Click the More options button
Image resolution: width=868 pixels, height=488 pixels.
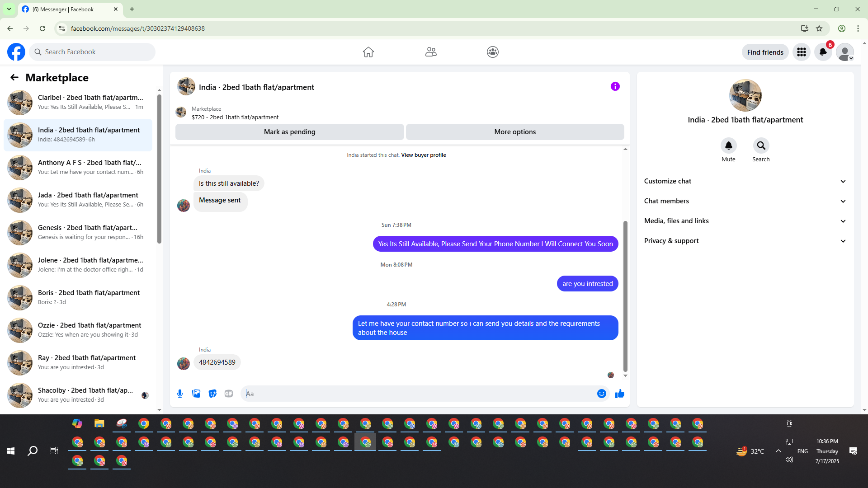tap(515, 132)
